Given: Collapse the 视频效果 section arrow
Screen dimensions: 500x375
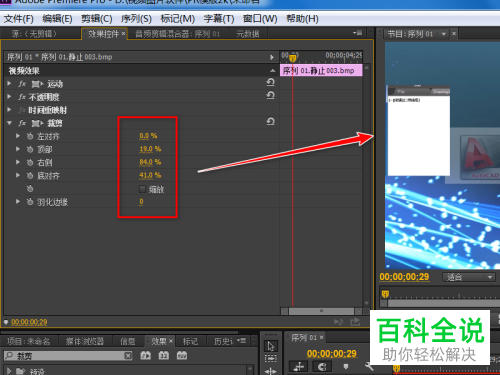Looking at the screenshot, I should point(272,70).
